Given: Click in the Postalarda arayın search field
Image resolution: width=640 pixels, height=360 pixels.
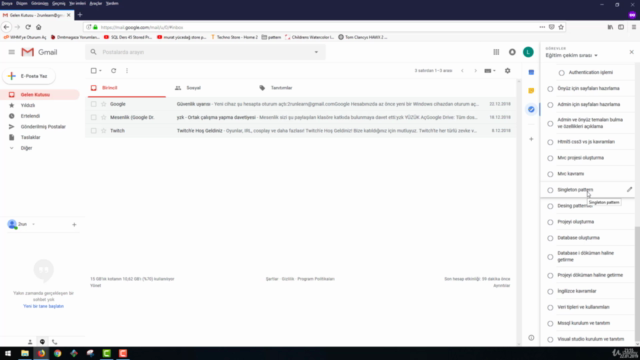Looking at the screenshot, I should click(206, 52).
